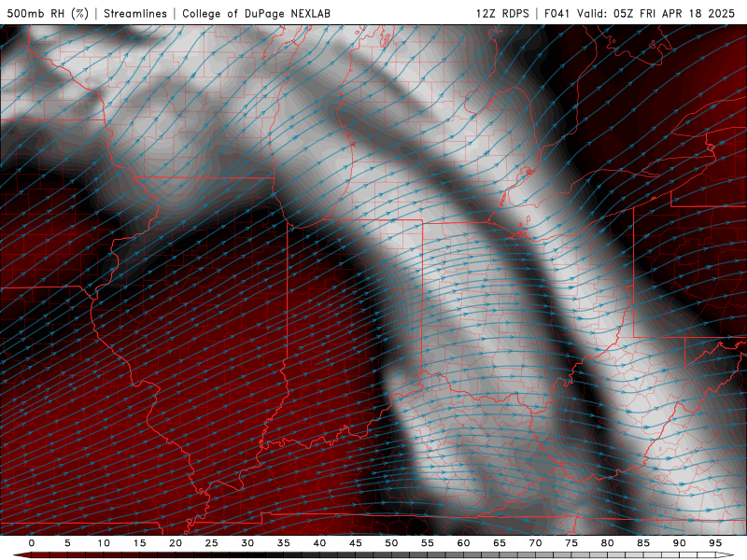Viewport: 747px width, 560px height.
Task: Click the 5 label on the colorbar
Action: (x=67, y=543)
